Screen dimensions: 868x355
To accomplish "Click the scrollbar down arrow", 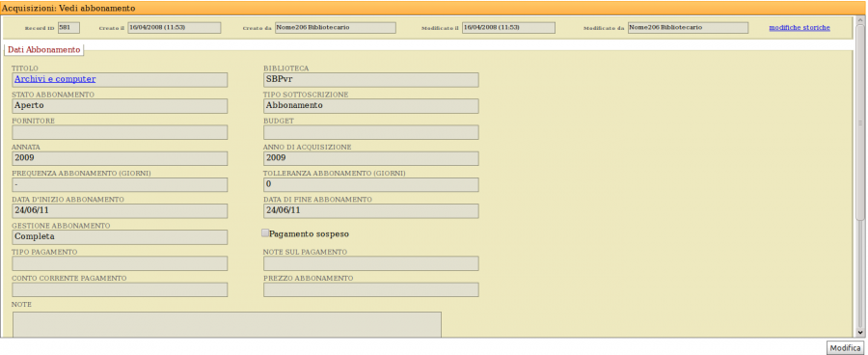I will tap(859, 332).
